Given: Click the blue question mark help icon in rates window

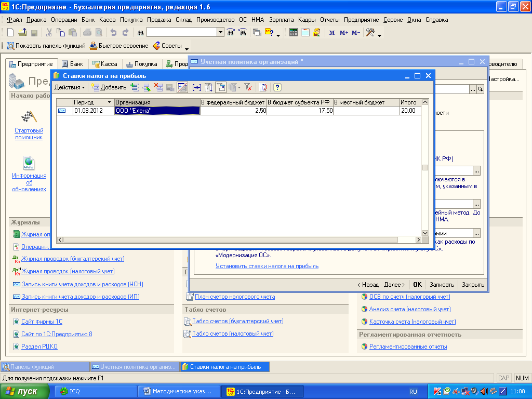Looking at the screenshot, I should pos(277,87).
